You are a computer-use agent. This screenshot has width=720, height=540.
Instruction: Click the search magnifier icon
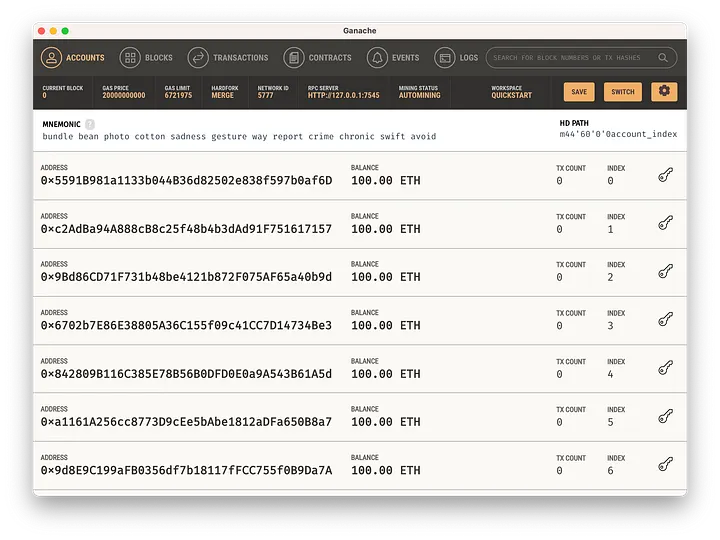pos(663,58)
